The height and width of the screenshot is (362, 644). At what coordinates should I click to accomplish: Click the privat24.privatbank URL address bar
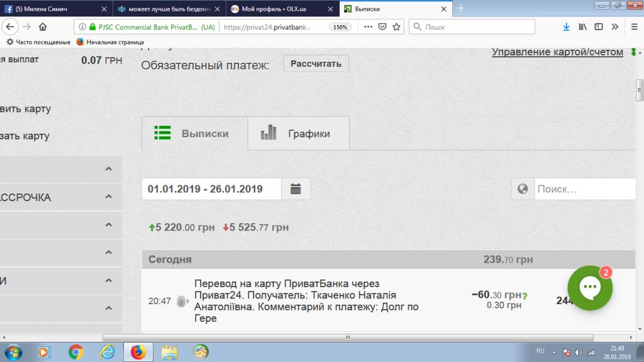[267, 27]
